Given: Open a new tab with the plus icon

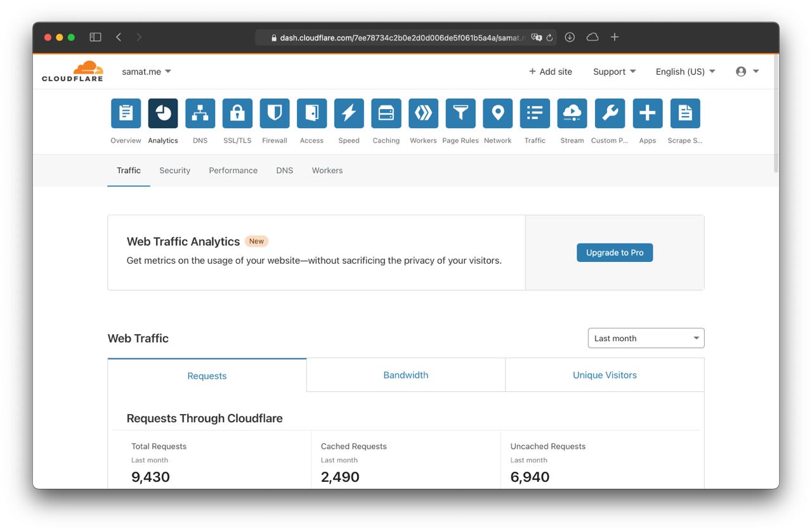Looking at the screenshot, I should [x=614, y=37].
